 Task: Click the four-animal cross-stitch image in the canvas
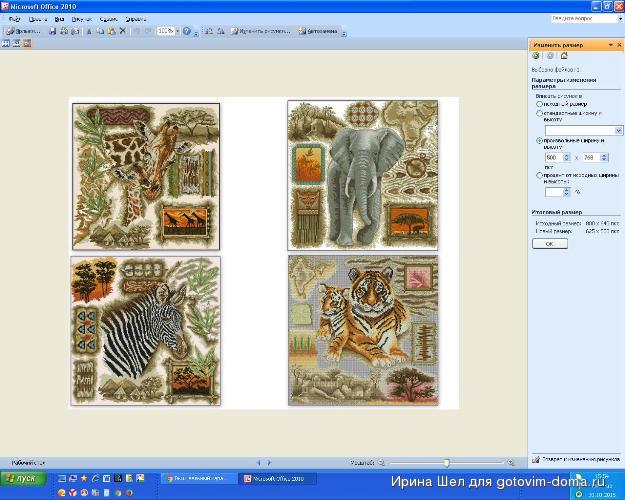[x=264, y=253]
